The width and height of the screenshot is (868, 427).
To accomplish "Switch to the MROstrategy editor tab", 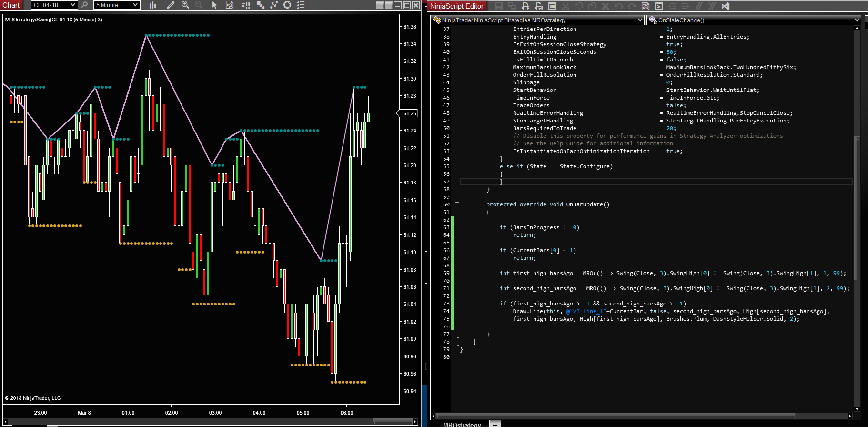I will [462, 424].
